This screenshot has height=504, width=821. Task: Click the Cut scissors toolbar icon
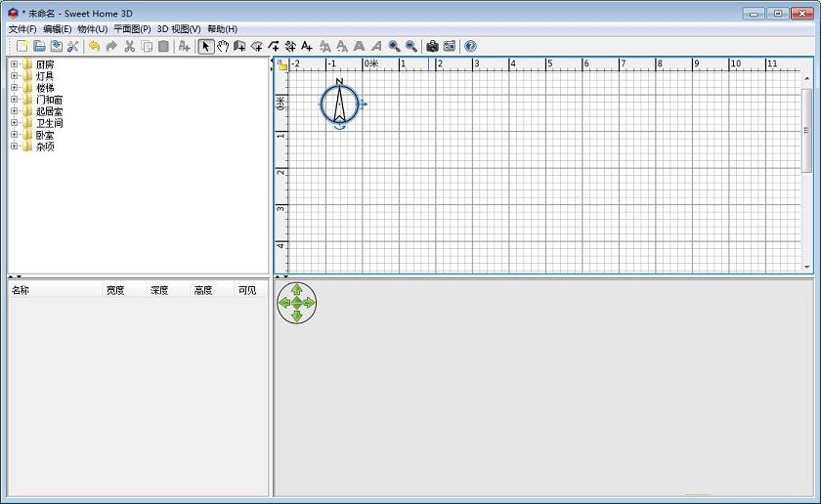tap(129, 46)
